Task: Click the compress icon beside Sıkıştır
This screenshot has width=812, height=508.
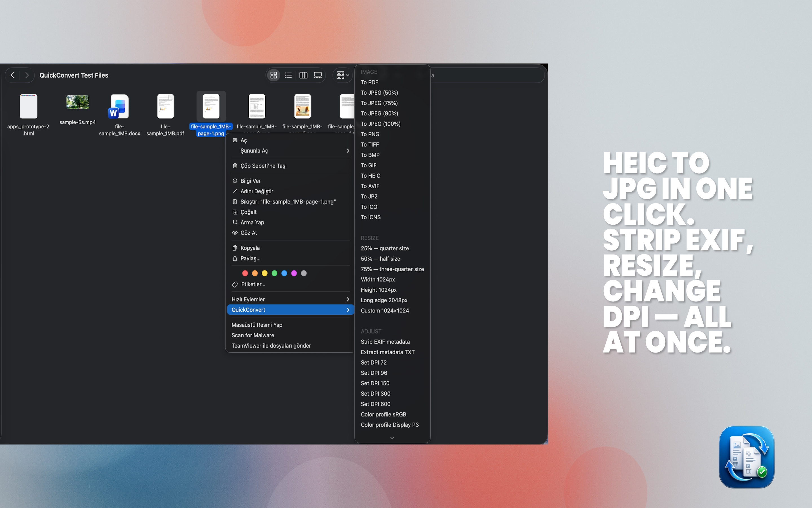Action: [235, 202]
